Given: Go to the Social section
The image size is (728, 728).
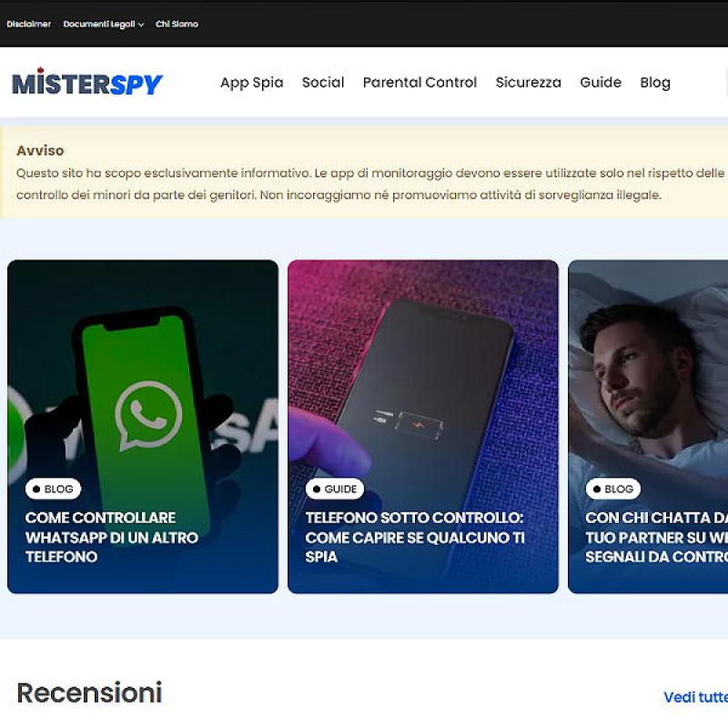Looking at the screenshot, I should [x=323, y=82].
